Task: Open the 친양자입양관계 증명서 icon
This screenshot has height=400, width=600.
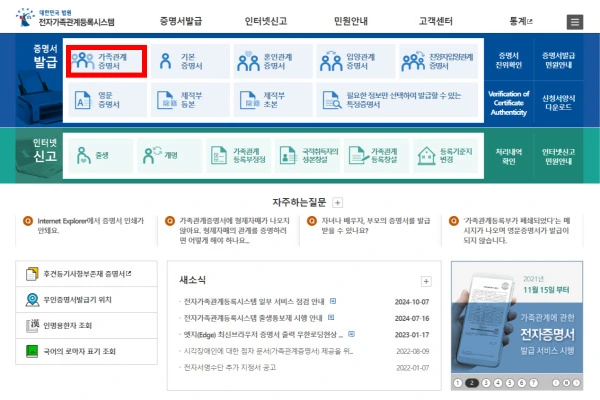Action: click(x=413, y=61)
